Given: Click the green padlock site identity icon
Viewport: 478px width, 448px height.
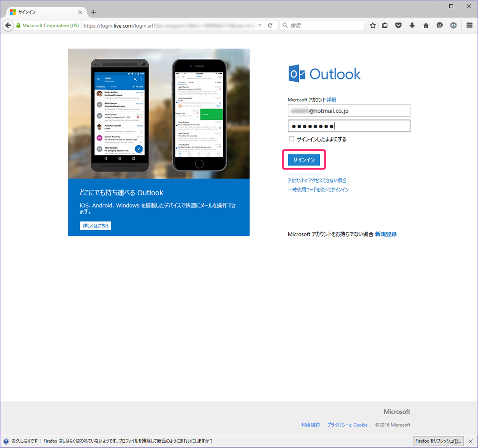Looking at the screenshot, I should tap(18, 26).
